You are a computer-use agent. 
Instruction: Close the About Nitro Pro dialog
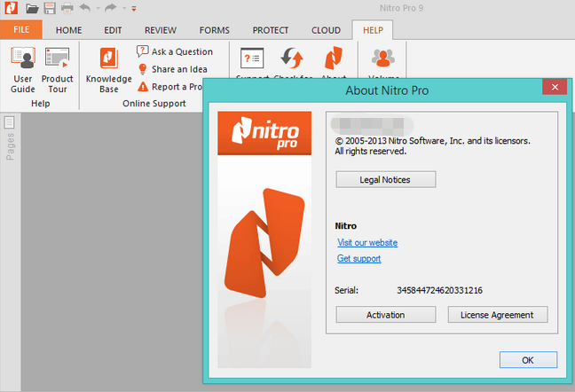point(555,87)
